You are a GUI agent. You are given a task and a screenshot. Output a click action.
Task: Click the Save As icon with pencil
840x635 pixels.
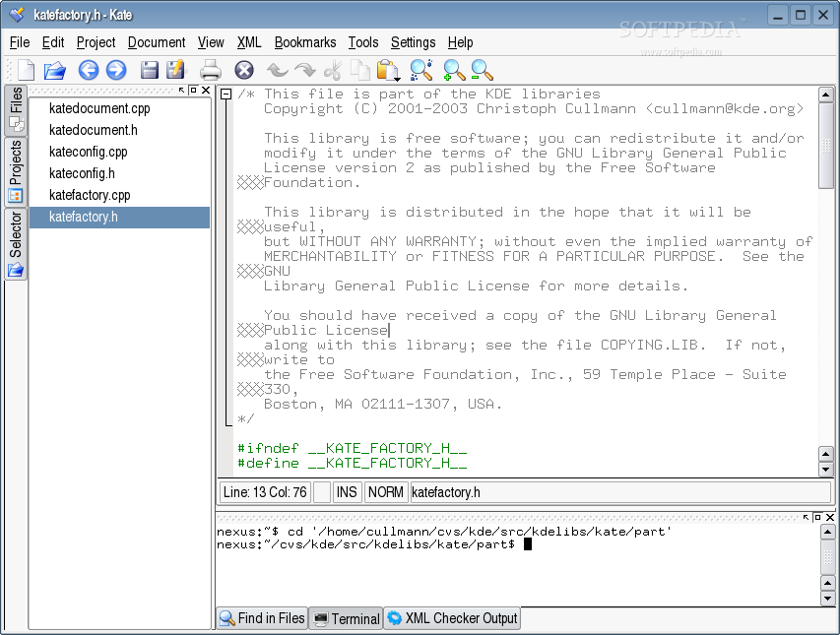(x=176, y=70)
